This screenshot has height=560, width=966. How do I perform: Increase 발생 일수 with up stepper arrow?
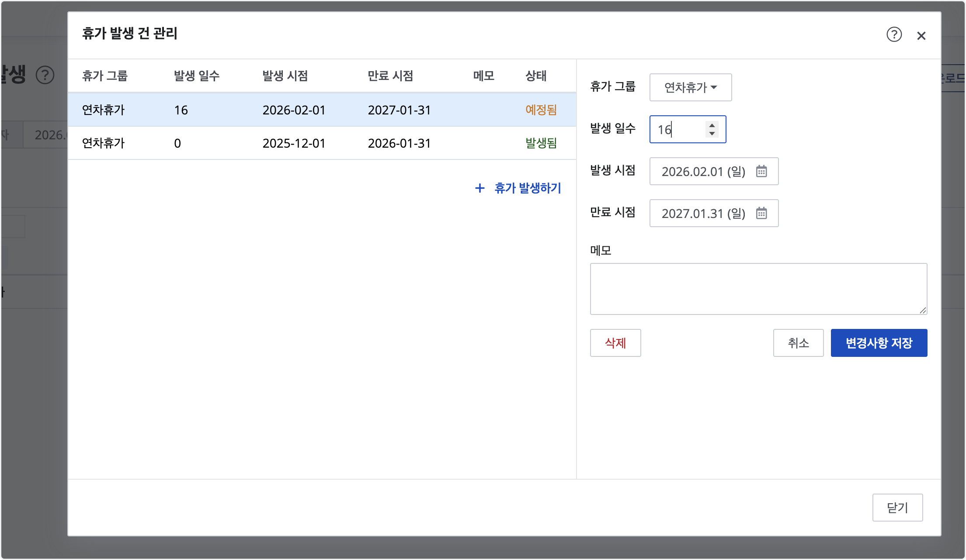point(712,125)
